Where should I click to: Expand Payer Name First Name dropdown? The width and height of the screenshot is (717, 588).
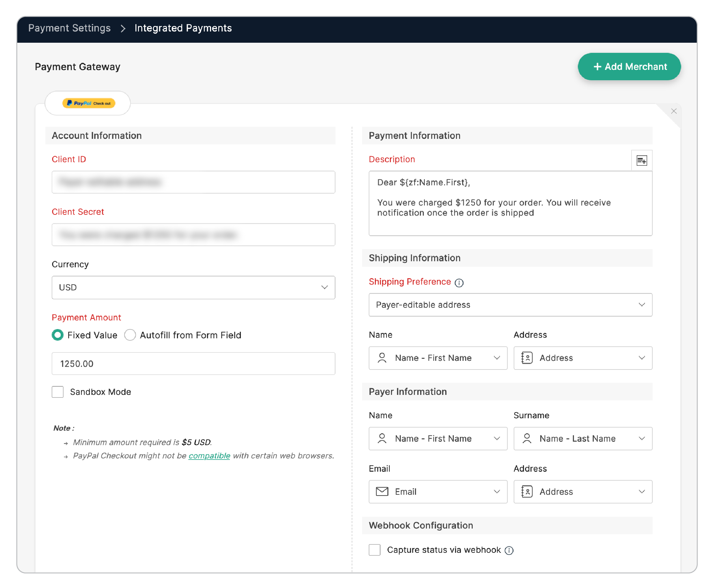point(438,439)
